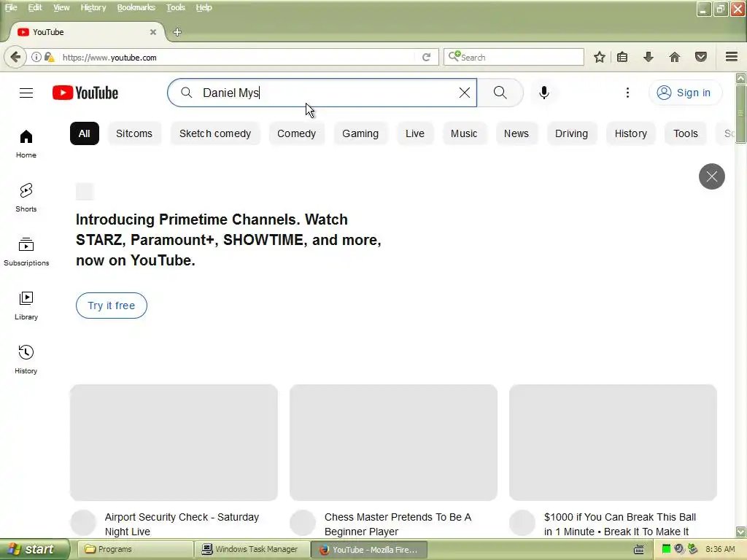The image size is (747, 560).
Task: Filter by Sitcoms chip
Action: 134,133
